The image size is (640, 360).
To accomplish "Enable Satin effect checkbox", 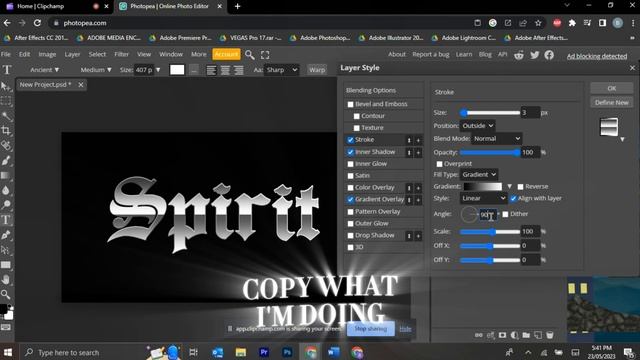I will (350, 176).
